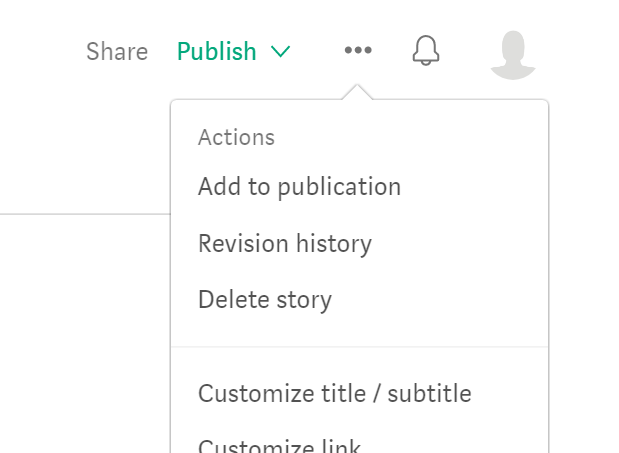
Task: Collapse the menu using the ellipsis icon
Action: (x=358, y=50)
